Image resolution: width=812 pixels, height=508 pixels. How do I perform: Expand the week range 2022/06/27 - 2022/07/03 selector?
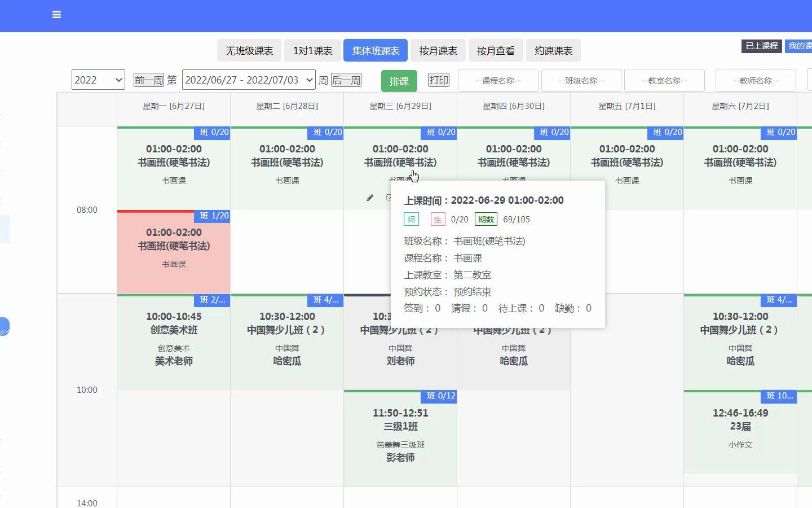(x=249, y=80)
